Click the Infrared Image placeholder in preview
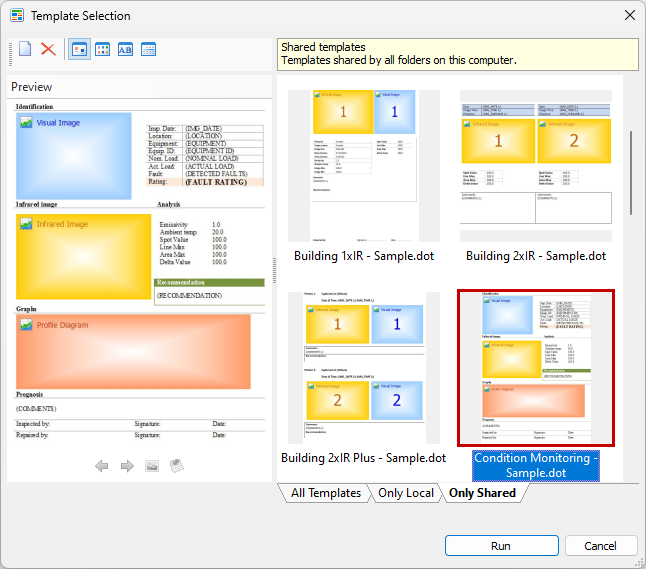The image size is (646, 569). click(x=84, y=257)
